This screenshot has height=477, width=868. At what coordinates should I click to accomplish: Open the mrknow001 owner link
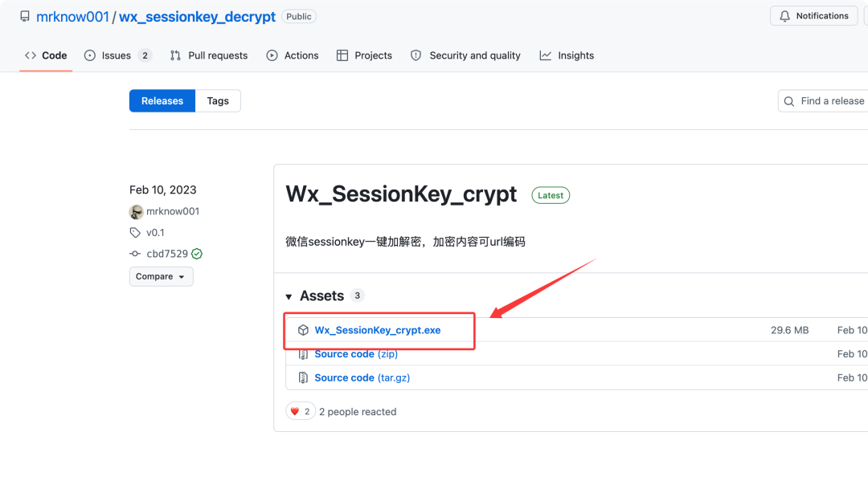click(72, 17)
